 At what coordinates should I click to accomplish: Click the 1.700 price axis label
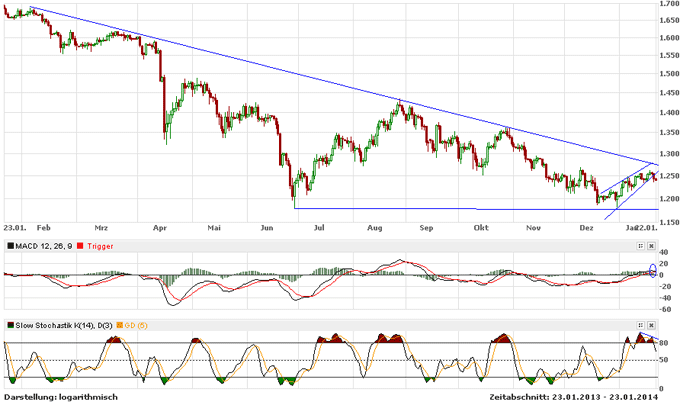667,6
